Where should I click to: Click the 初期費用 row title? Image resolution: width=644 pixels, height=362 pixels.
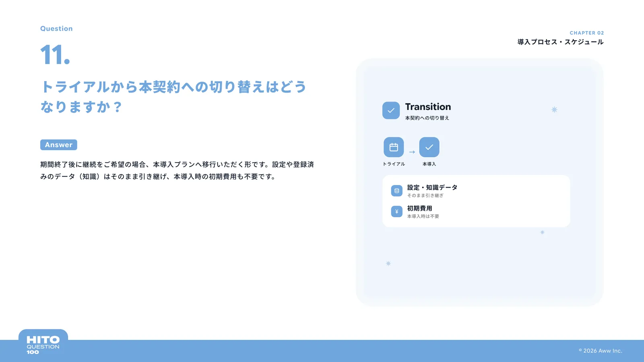[x=419, y=208]
